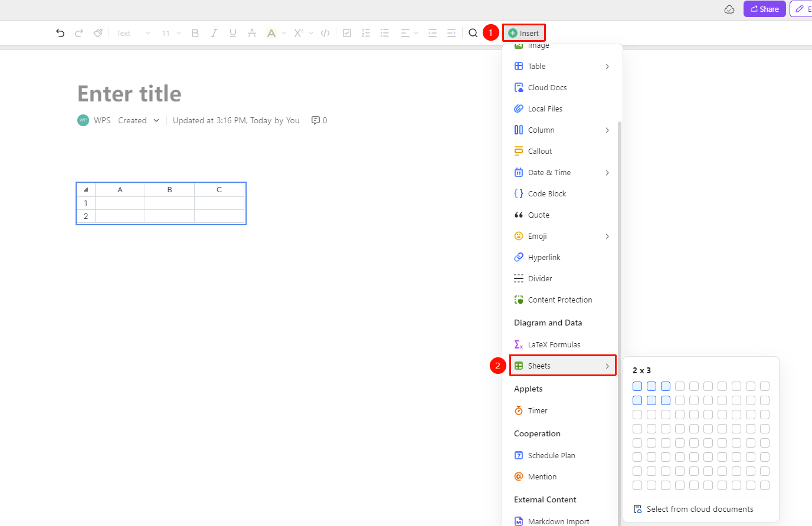Open the Sheets submenu item
Image resolution: width=812 pixels, height=526 pixels.
[x=562, y=366]
